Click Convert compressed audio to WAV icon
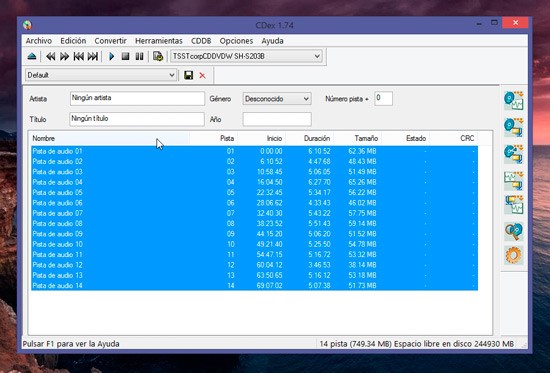The image size is (550, 373). (x=514, y=205)
